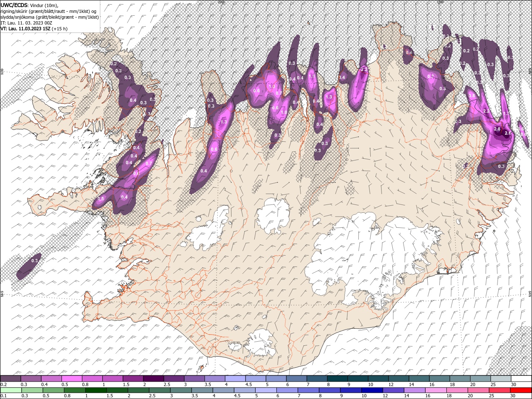This screenshot has width=532, height=399.
Task: Click the deep blue swatch labeled 10 in lower legend row
Action: [372, 390]
